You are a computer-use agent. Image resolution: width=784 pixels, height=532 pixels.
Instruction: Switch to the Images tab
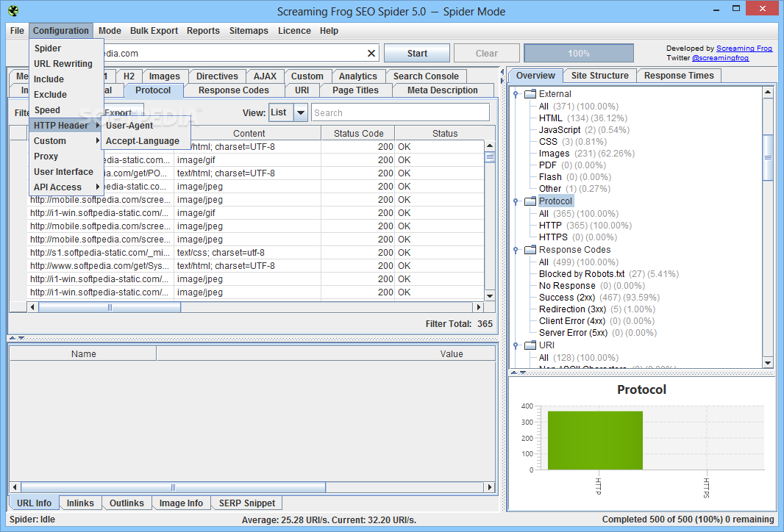pyautogui.click(x=165, y=76)
